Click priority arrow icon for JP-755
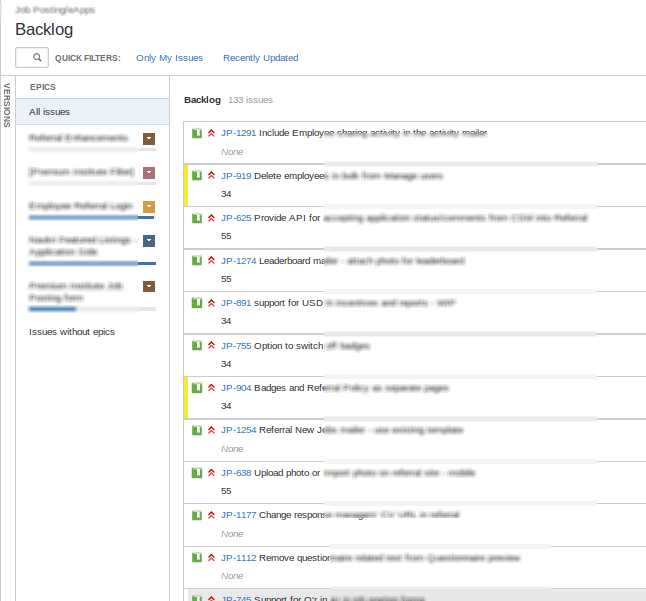 (211, 345)
